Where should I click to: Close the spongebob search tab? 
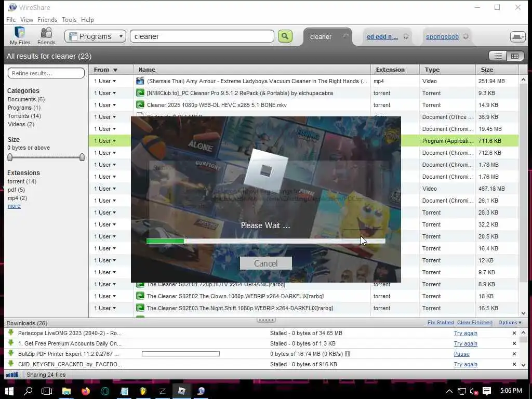click(x=466, y=37)
